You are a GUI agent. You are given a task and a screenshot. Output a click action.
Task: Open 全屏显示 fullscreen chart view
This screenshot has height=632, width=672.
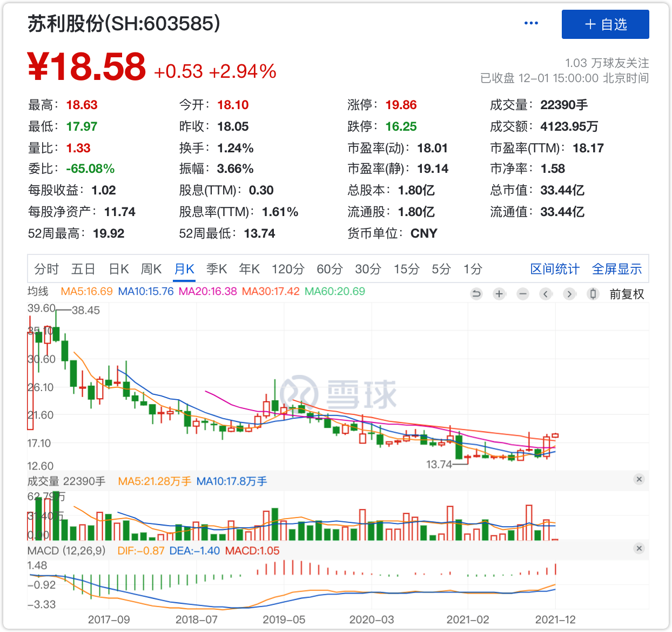617,269
